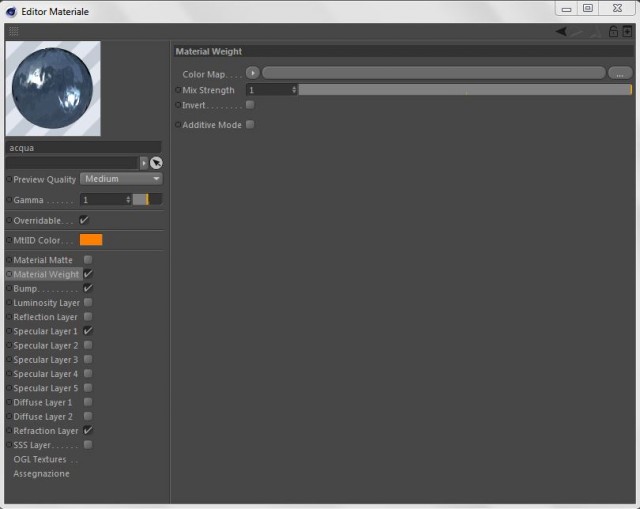
Task: Click the Color Map browse ellipsis button
Action: coord(620,73)
